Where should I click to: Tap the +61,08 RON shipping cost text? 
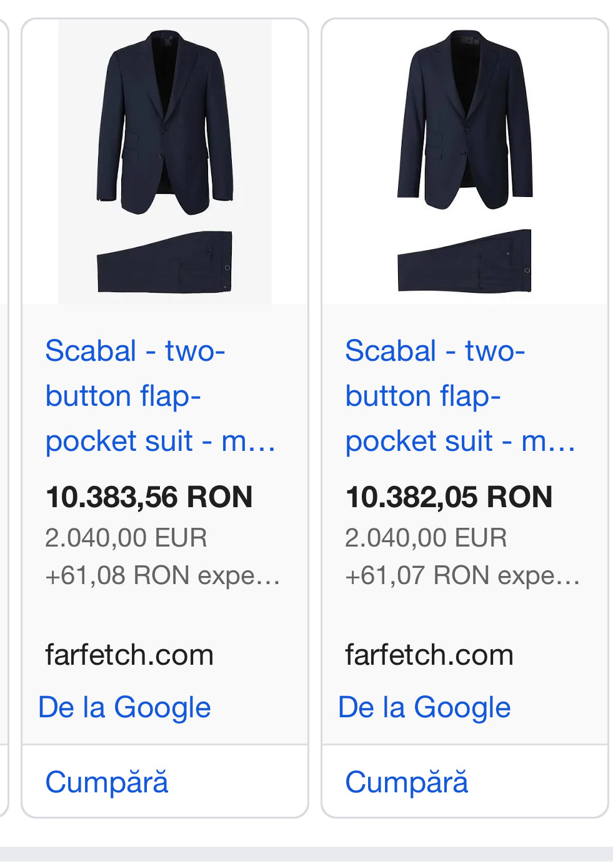162,575
